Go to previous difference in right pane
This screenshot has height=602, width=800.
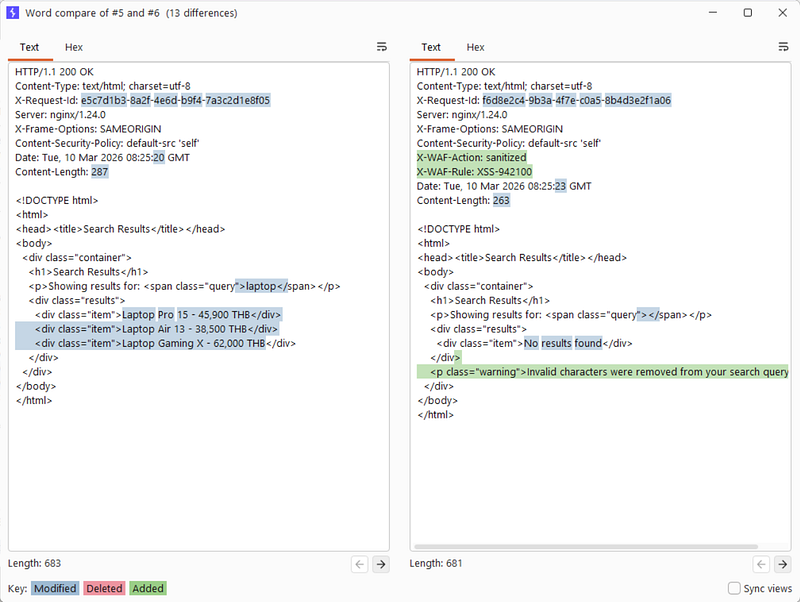click(x=761, y=564)
